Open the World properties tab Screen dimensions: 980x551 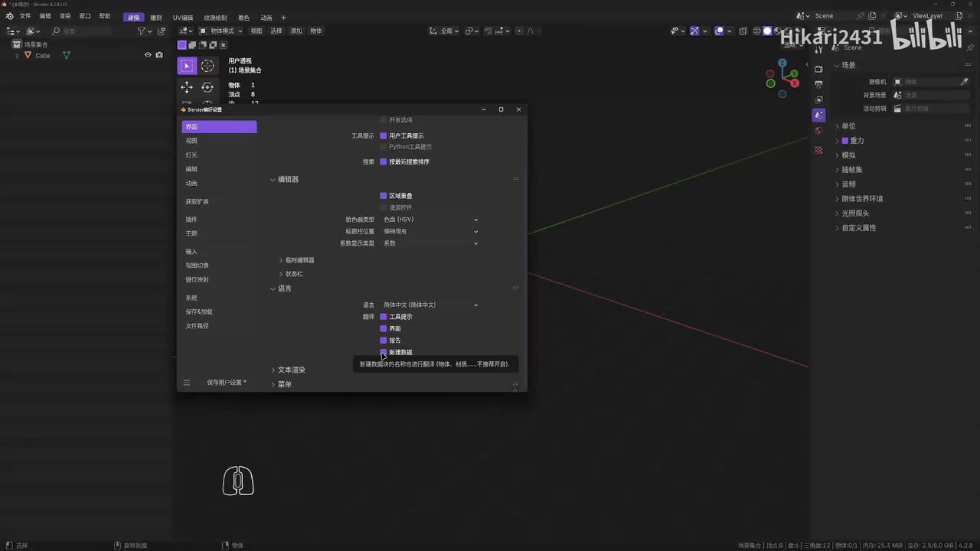pos(818,130)
